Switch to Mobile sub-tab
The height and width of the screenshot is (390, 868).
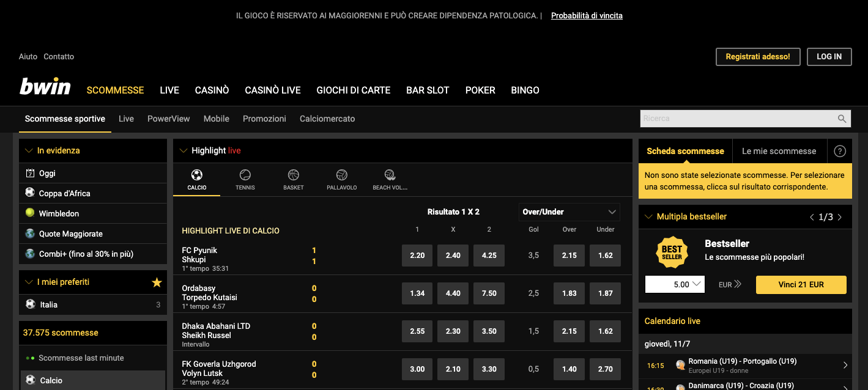[x=217, y=119]
